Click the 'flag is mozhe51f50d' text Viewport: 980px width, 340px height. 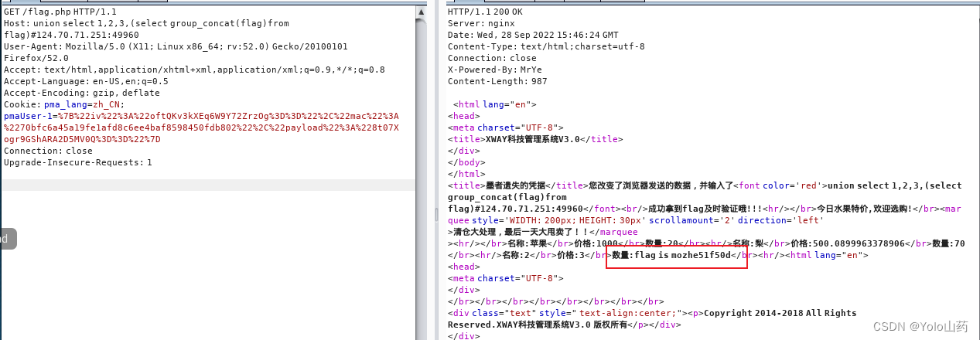pyautogui.click(x=682, y=255)
